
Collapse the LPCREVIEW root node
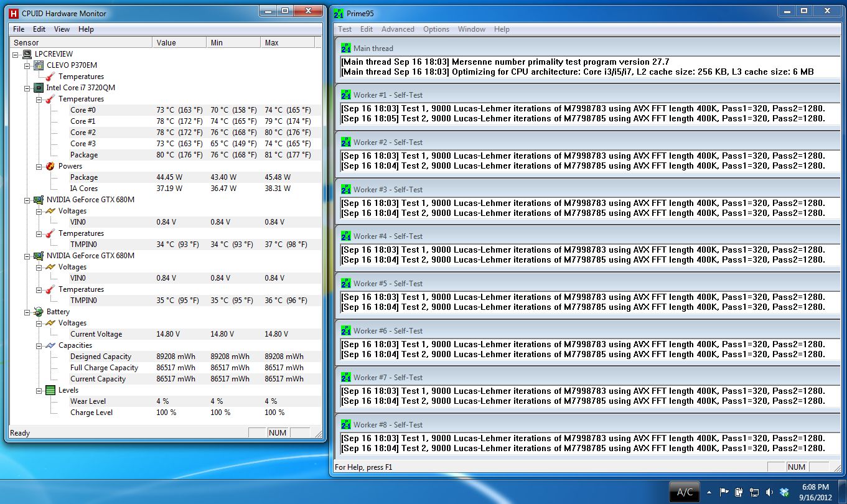click(x=16, y=54)
